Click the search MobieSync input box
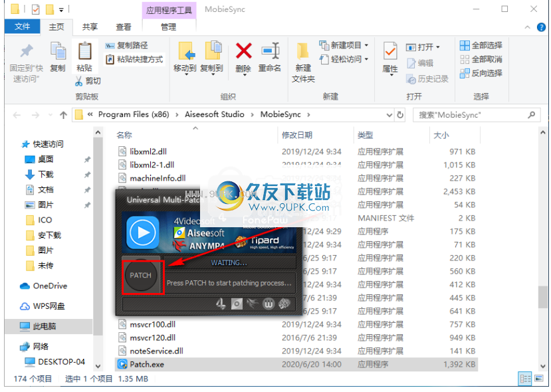551x392 pixels. tap(476, 115)
